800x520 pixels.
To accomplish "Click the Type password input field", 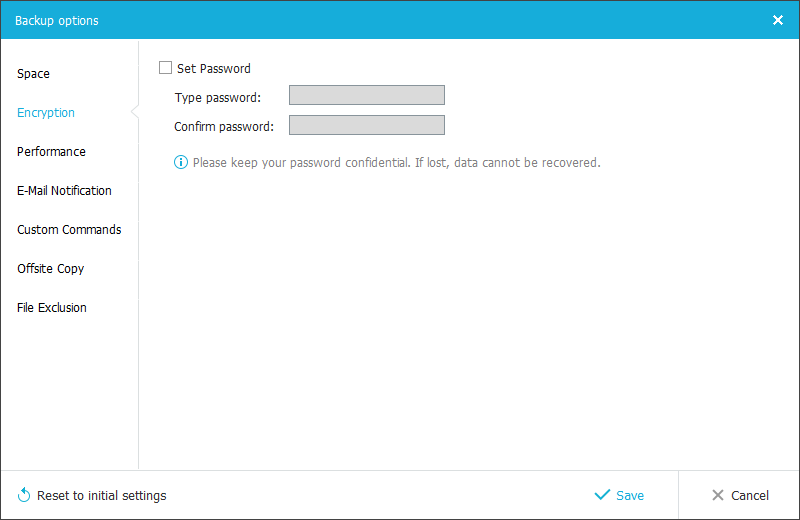I will pos(366,96).
